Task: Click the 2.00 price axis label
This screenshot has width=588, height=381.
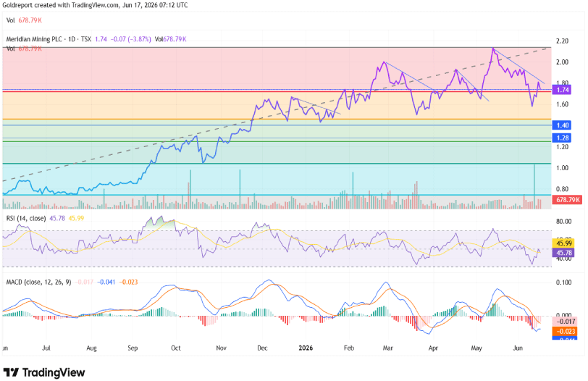Action: (x=562, y=62)
